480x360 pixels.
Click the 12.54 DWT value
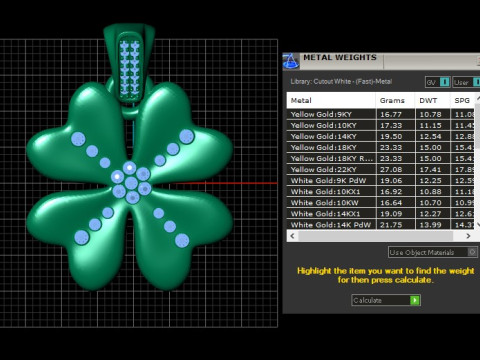pyautogui.click(x=430, y=136)
